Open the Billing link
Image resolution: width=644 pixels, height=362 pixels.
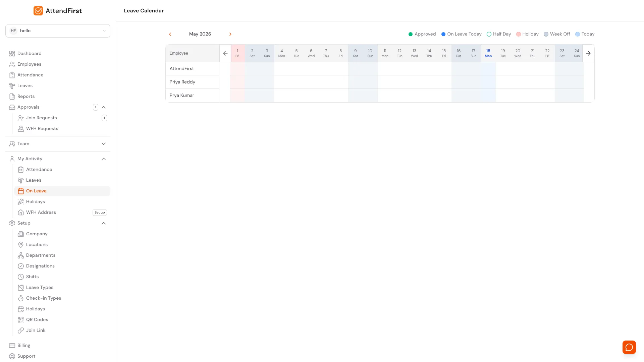click(x=58, y=346)
